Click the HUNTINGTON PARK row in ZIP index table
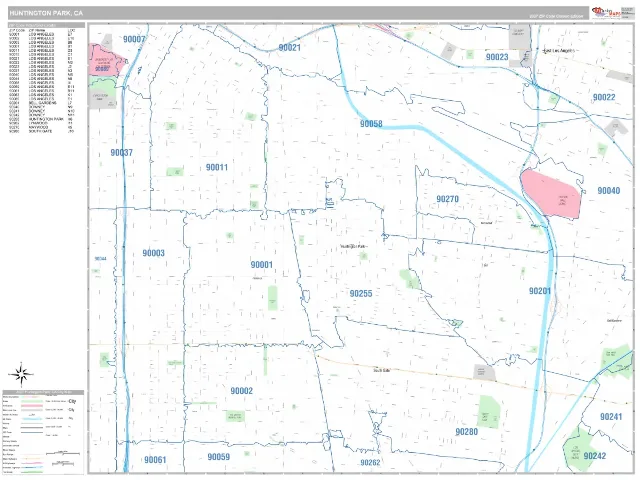Image resolution: width=640 pixels, height=480 pixels. (42, 119)
